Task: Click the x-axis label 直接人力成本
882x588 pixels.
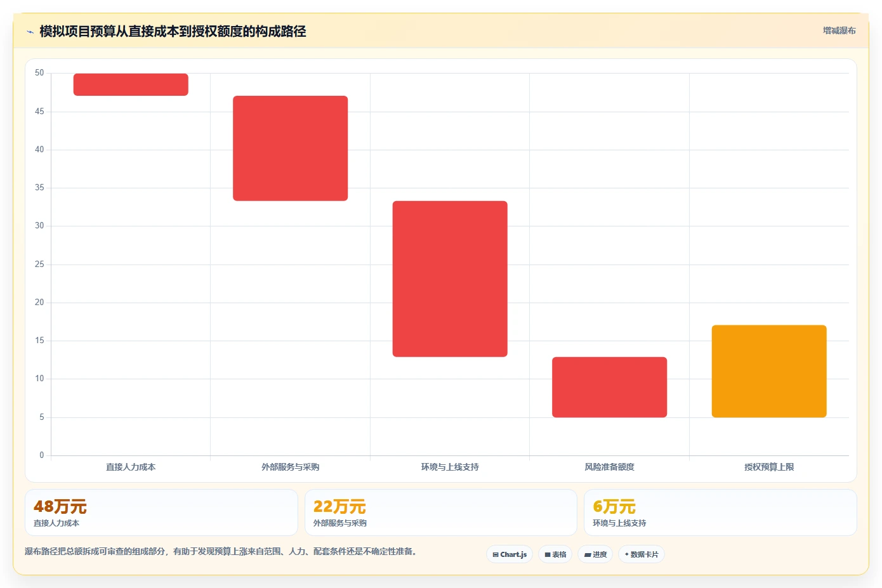Action: point(131,467)
